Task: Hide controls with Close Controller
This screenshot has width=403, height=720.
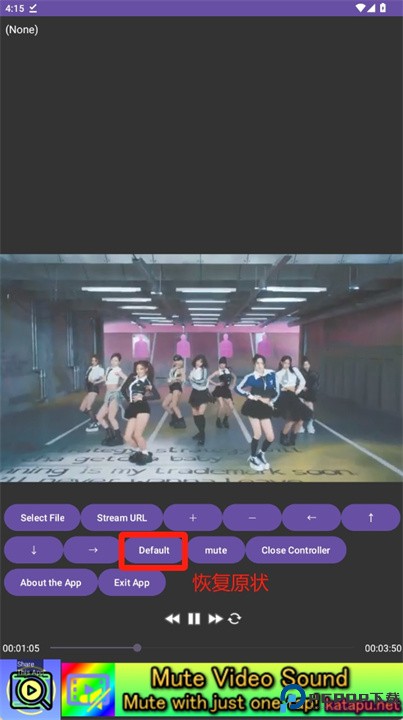Action: (x=296, y=550)
